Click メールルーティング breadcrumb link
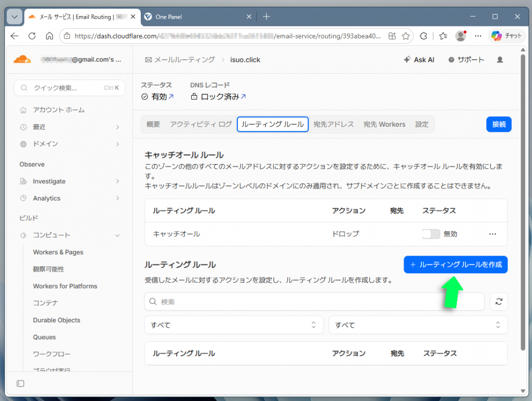 click(x=180, y=60)
